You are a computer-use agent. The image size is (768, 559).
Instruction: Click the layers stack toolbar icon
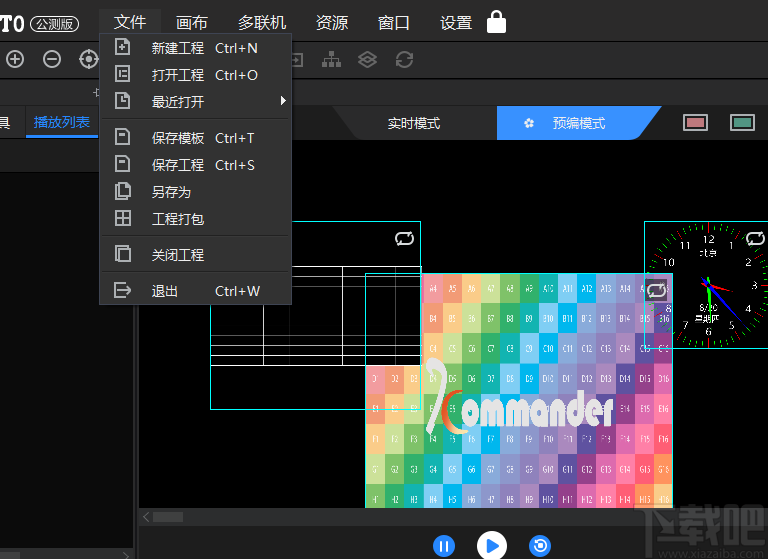[367, 59]
